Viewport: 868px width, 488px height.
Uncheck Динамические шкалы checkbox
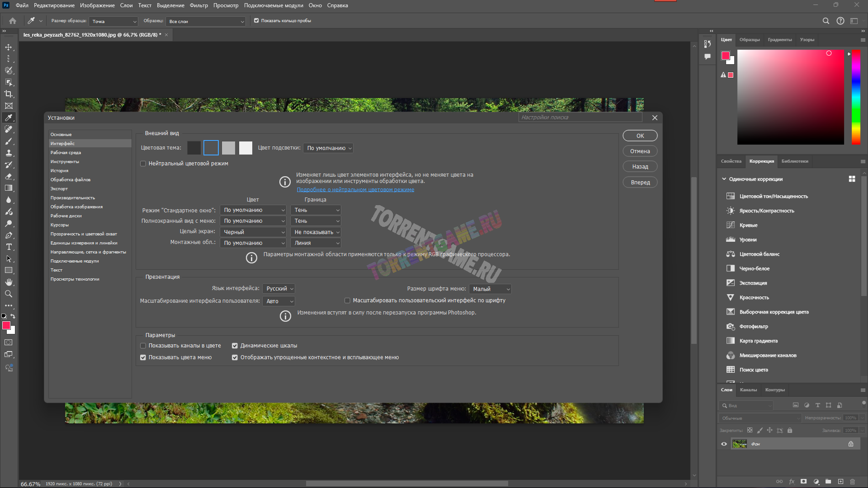[235, 346]
